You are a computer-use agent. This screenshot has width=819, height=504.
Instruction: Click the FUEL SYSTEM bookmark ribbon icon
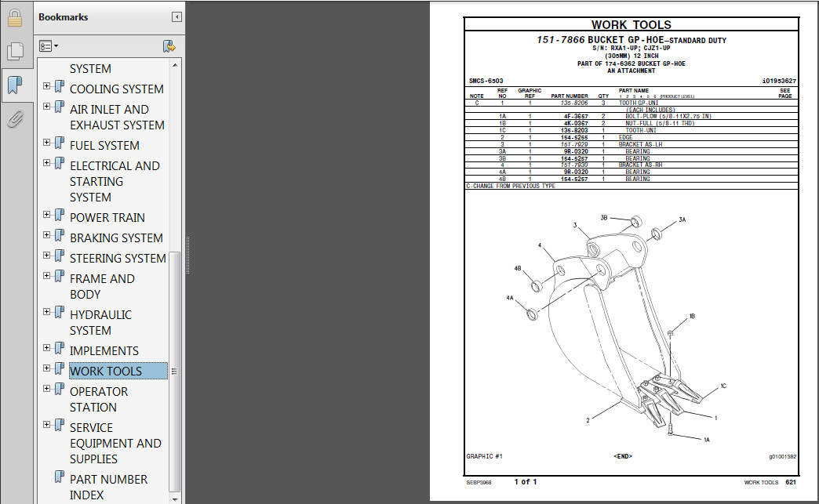(60, 143)
